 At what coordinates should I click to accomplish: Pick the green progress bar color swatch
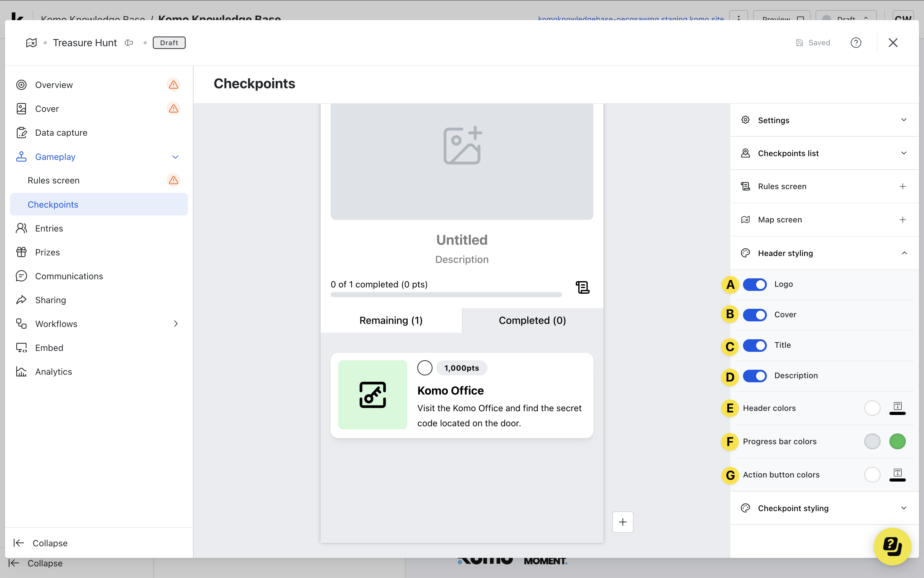[897, 442]
